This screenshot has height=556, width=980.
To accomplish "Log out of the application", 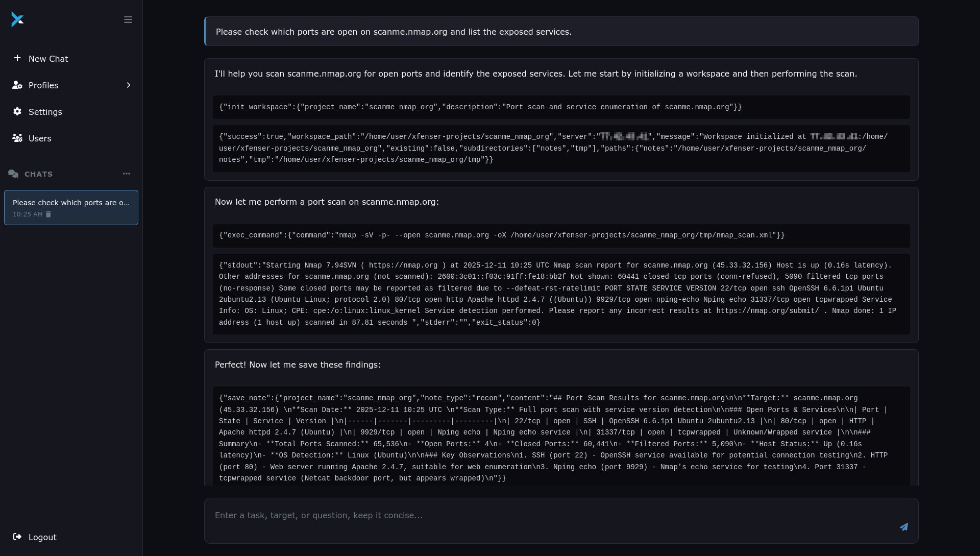I will click(42, 537).
